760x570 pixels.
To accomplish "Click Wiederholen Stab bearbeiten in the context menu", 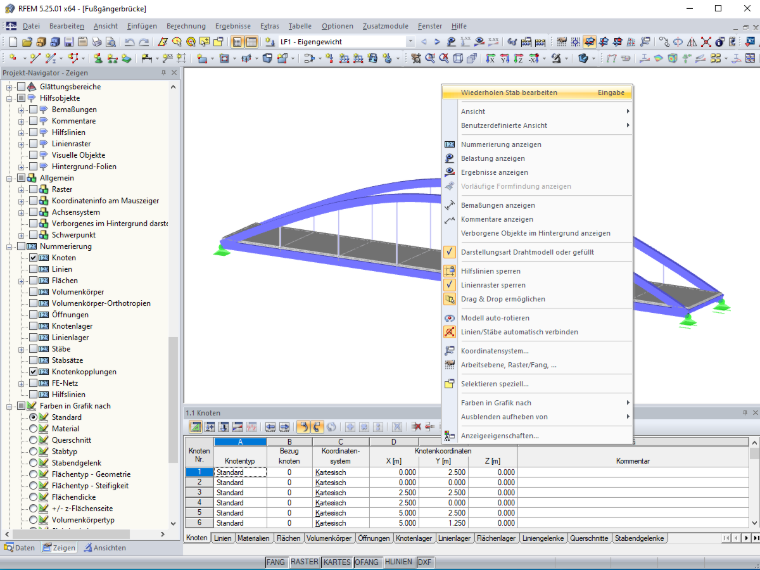I will pyautogui.click(x=538, y=93).
